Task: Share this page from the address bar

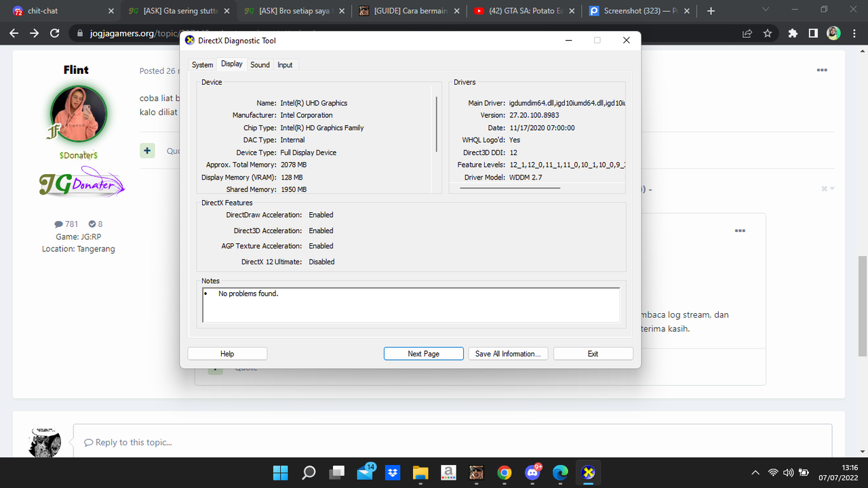Action: [x=747, y=33]
